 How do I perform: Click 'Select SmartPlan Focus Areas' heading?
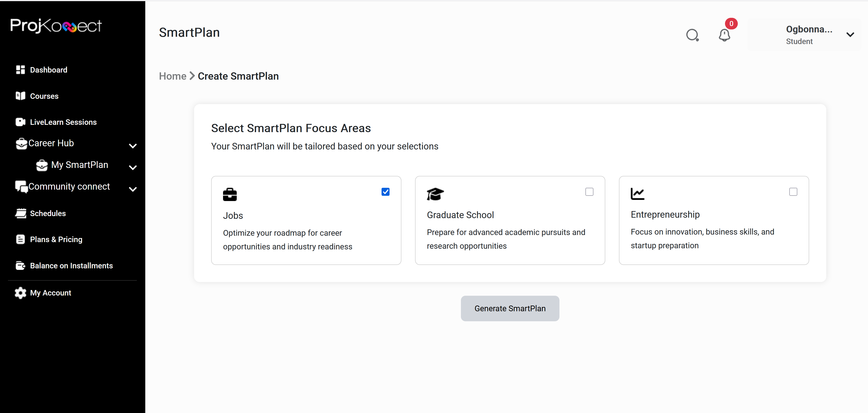pyautogui.click(x=291, y=128)
